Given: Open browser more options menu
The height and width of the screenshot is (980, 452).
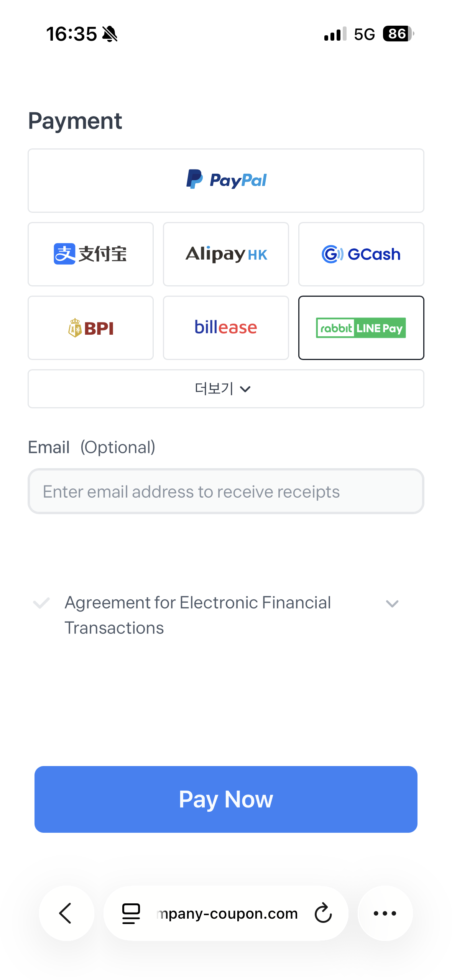Looking at the screenshot, I should coord(385,913).
